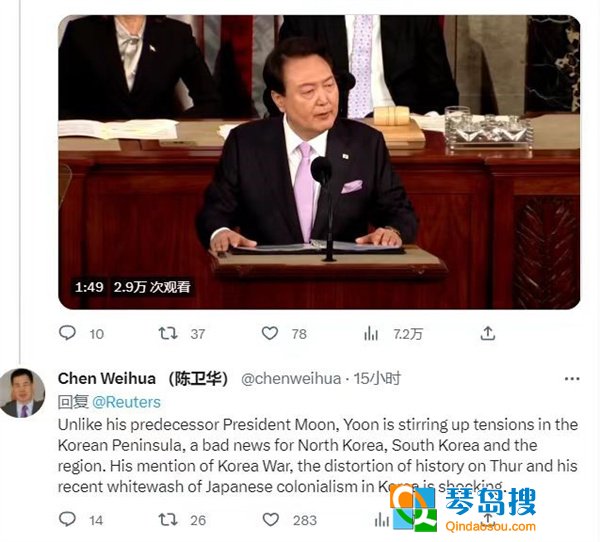Open Chen Weihua's reply text about Yoon
The height and width of the screenshot is (542, 600).
(x=318, y=455)
